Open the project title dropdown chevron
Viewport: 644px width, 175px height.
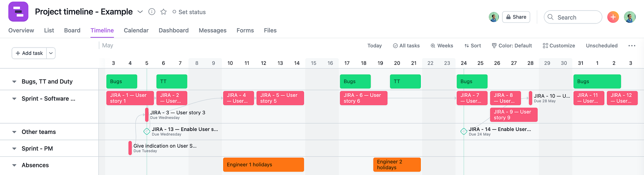click(140, 12)
